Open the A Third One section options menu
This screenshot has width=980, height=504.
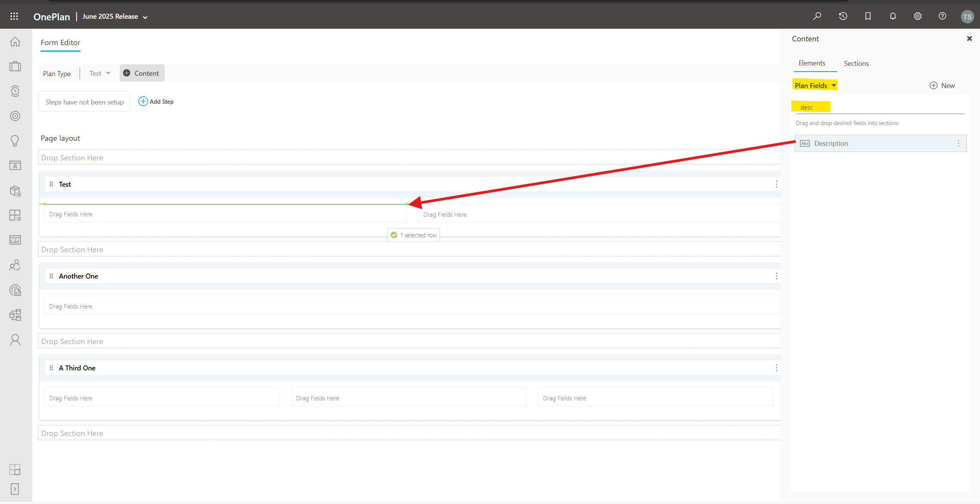point(776,368)
